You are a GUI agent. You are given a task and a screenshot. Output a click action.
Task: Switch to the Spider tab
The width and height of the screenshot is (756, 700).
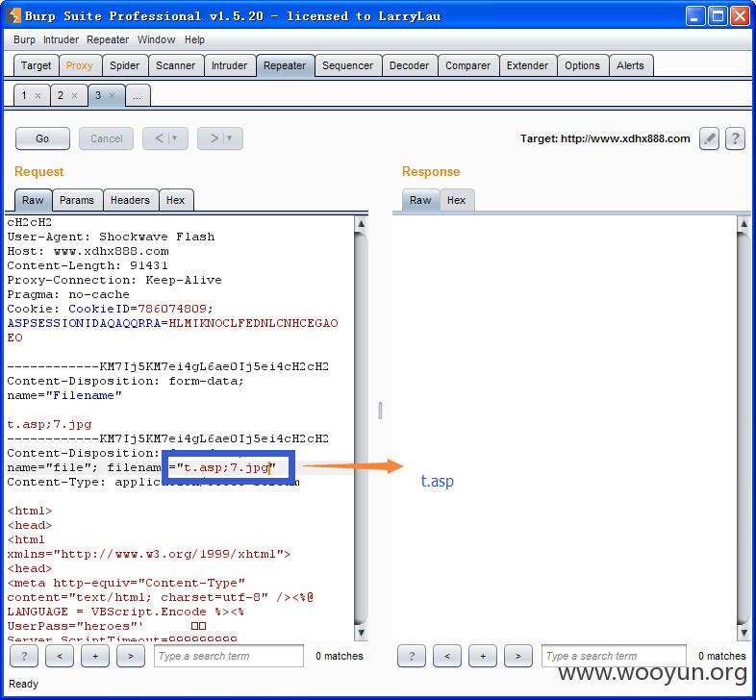pyautogui.click(x=124, y=65)
